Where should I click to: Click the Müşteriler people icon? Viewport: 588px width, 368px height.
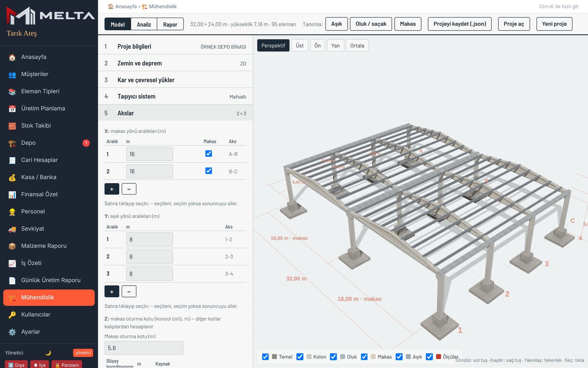12,74
